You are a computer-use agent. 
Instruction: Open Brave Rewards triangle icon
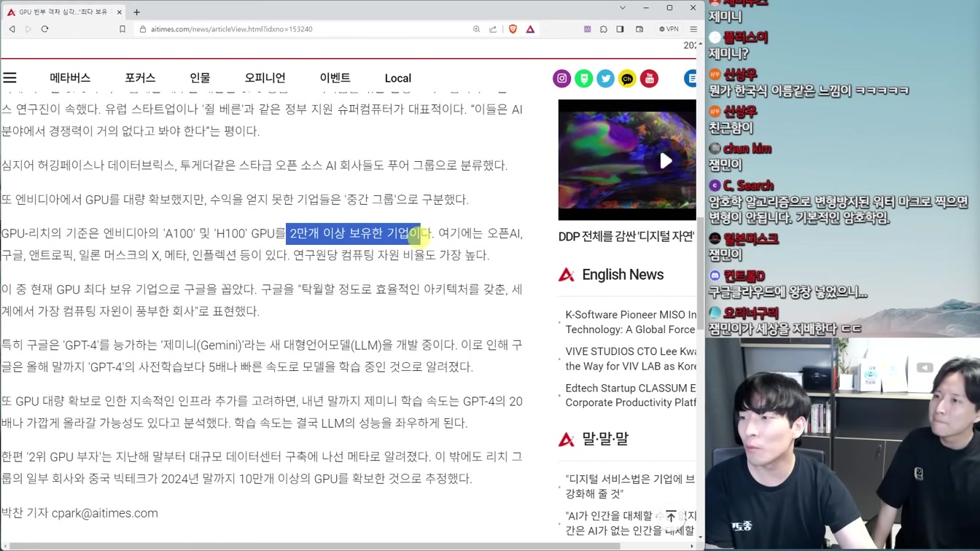point(530,29)
